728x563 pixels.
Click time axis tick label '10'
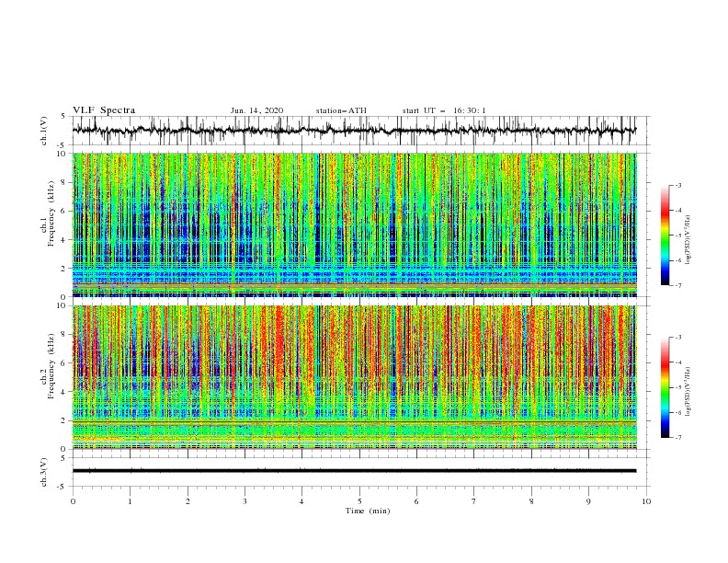click(x=646, y=501)
